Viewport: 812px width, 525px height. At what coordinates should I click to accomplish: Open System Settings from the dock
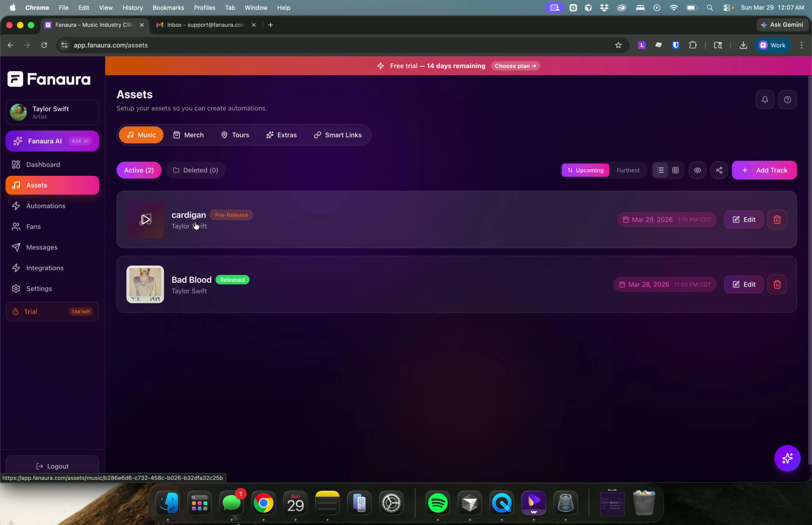pyautogui.click(x=391, y=503)
